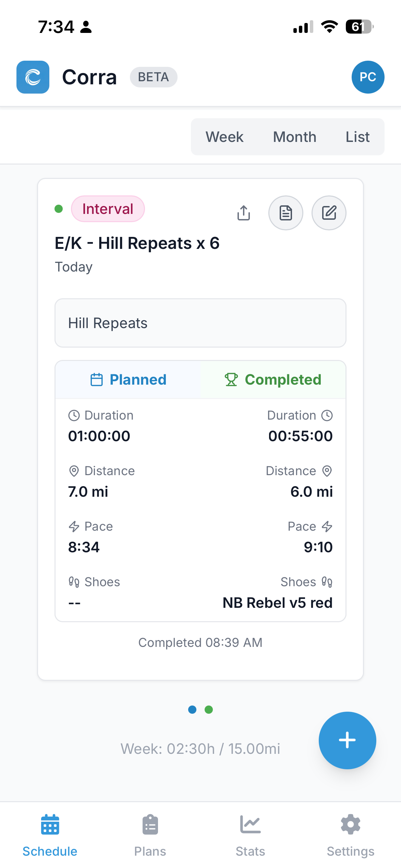Open the Interval workout type badge
This screenshot has width=401, height=868.
pos(108,208)
